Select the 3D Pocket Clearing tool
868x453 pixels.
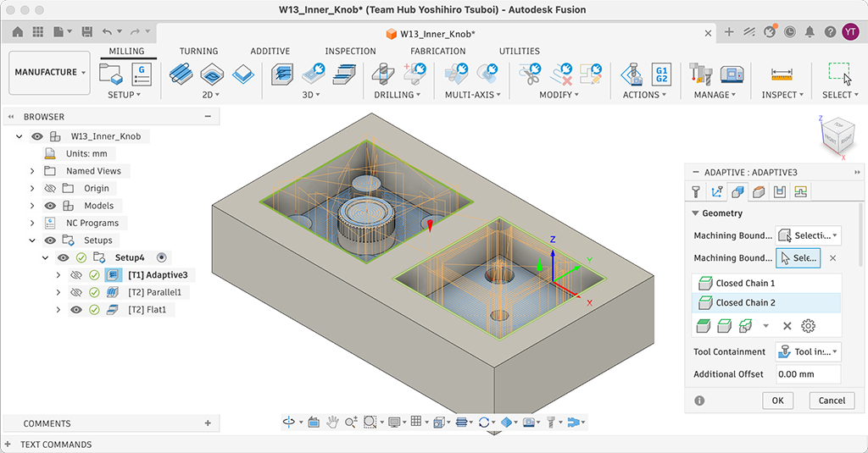[x=314, y=75]
